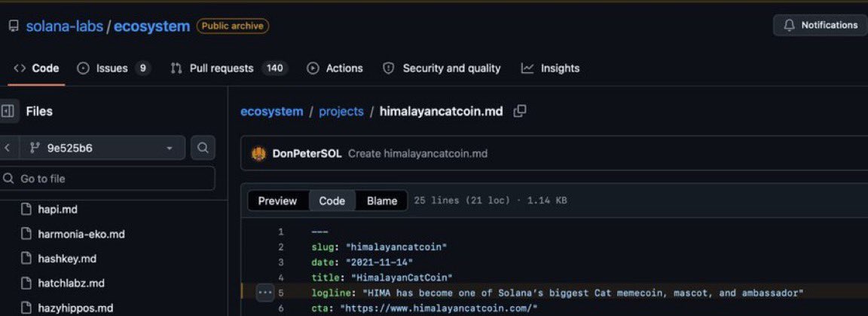This screenshot has height=316, width=868.
Task: Open the Insights tab
Action: (550, 68)
